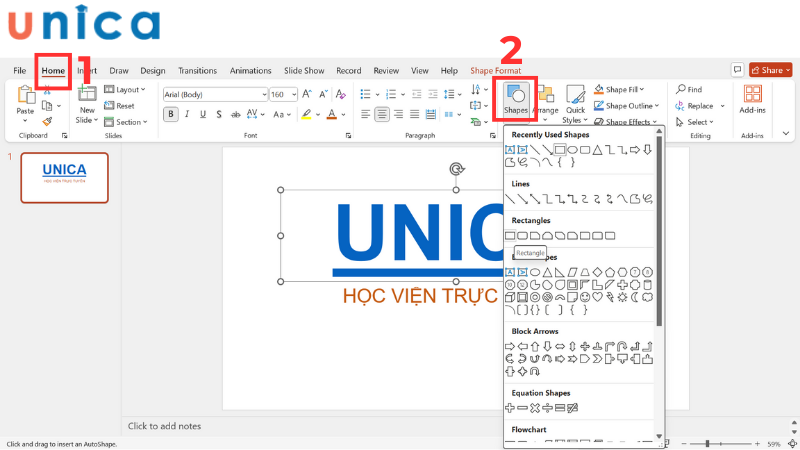Click text highlight color button
The width and height of the screenshot is (800, 450).
[x=306, y=114]
